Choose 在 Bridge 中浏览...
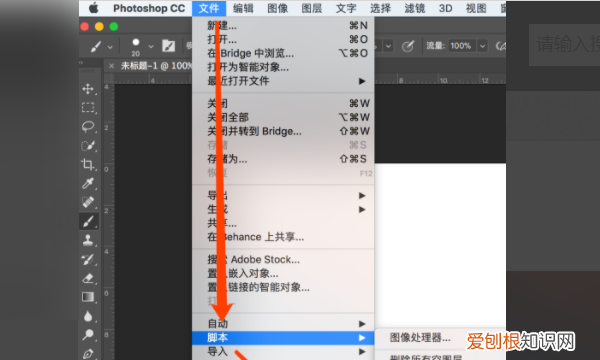The height and width of the screenshot is (360, 600). [x=283, y=53]
